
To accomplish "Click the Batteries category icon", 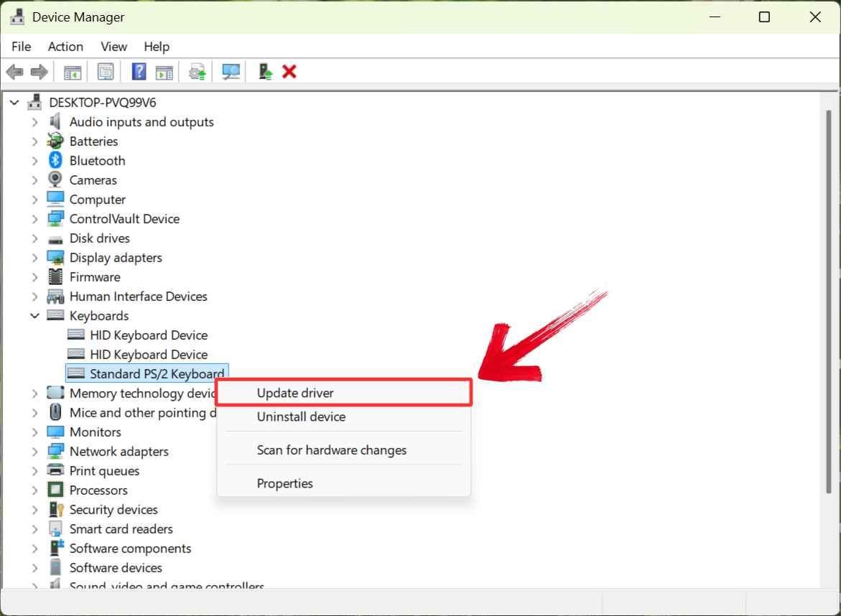I will 55,141.
